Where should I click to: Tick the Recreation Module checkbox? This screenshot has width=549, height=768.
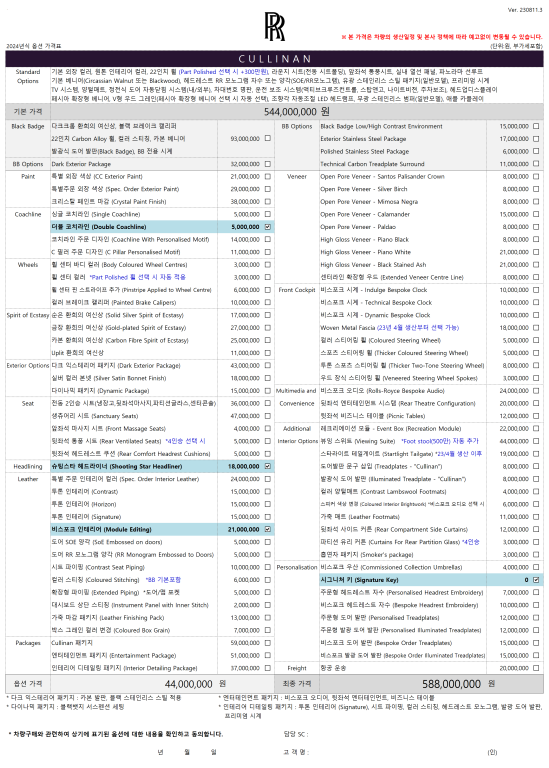point(536,429)
